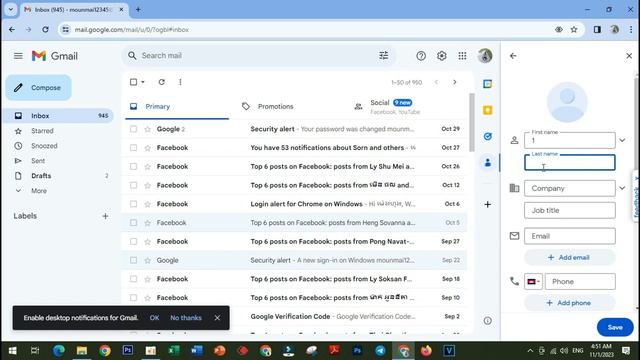
Task: Switch to the Primary tab
Action: tap(177, 107)
